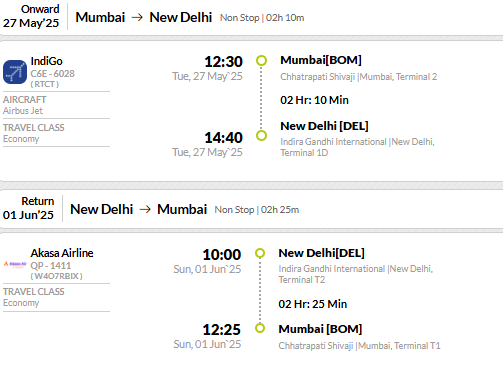503x366 pixels.
Task: Select the IndiGo 6E-6028 flight number
Action: tap(53, 74)
